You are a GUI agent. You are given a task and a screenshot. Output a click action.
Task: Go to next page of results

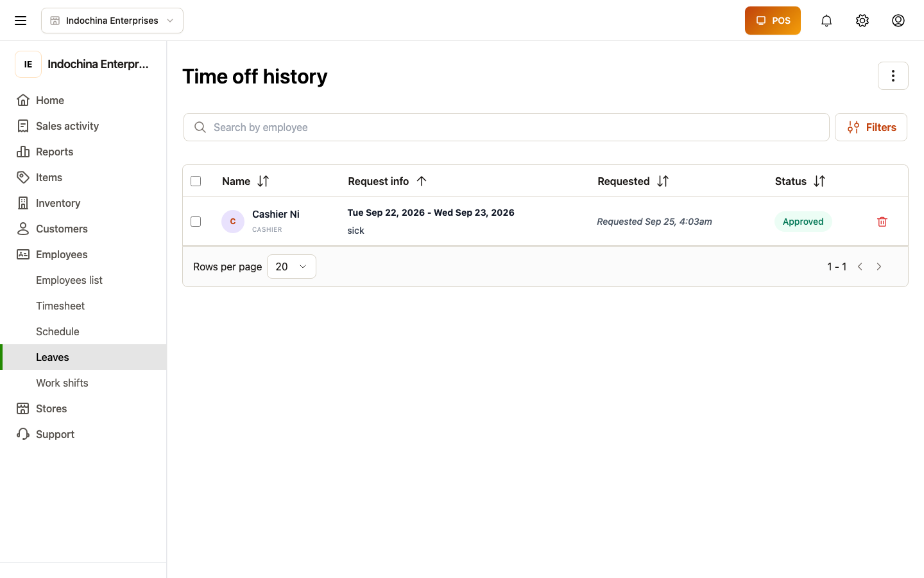coord(879,267)
